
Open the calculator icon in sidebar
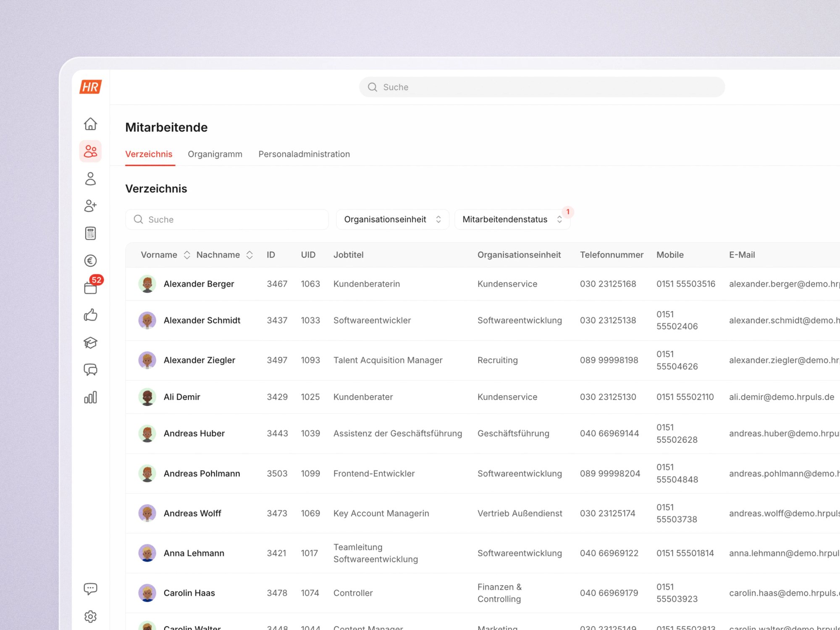coord(90,233)
